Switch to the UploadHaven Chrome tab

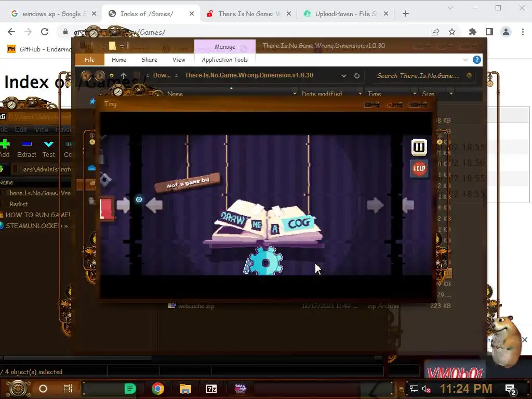pyautogui.click(x=345, y=14)
